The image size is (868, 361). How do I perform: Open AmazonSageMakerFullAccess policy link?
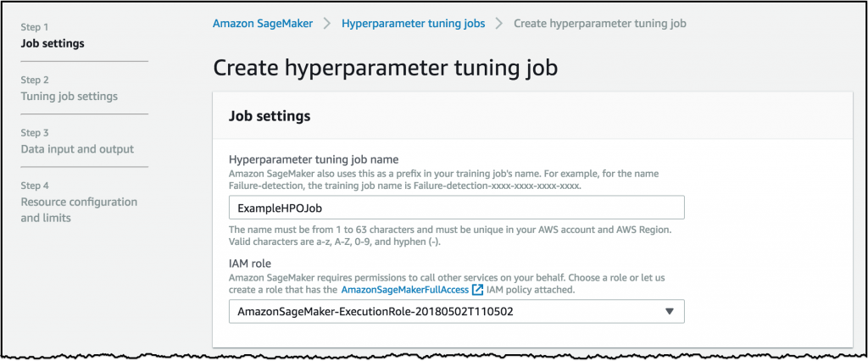(404, 290)
